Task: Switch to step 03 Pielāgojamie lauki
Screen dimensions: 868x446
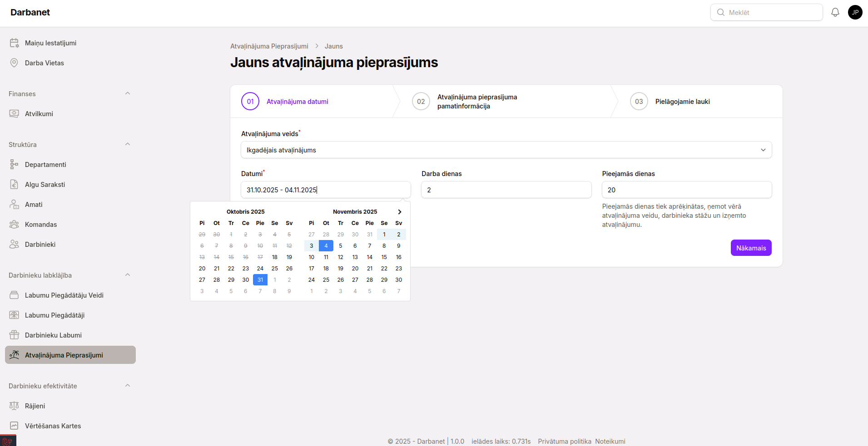Action: (682, 101)
